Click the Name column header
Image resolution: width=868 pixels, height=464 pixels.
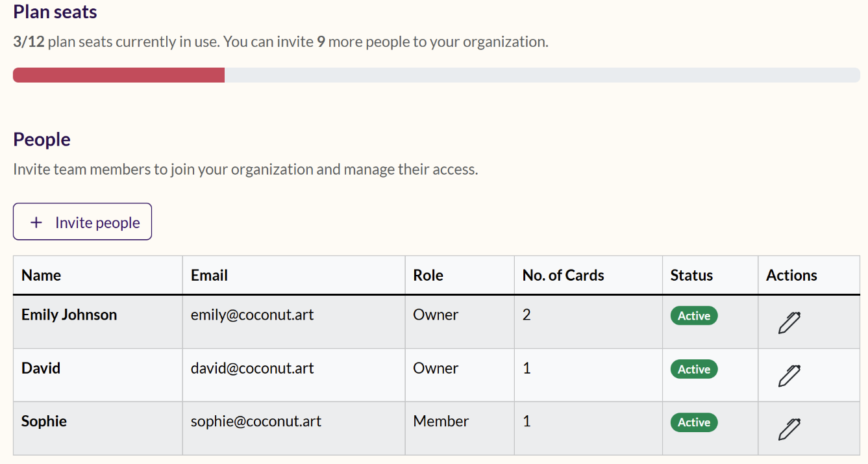(x=42, y=276)
